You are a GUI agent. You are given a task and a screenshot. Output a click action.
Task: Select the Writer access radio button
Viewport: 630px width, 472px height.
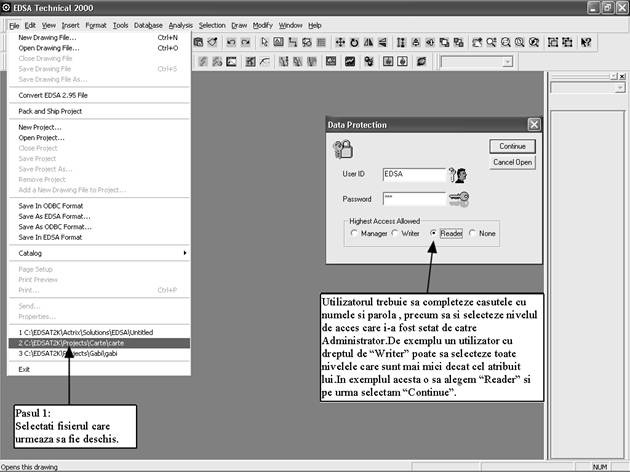pos(394,234)
